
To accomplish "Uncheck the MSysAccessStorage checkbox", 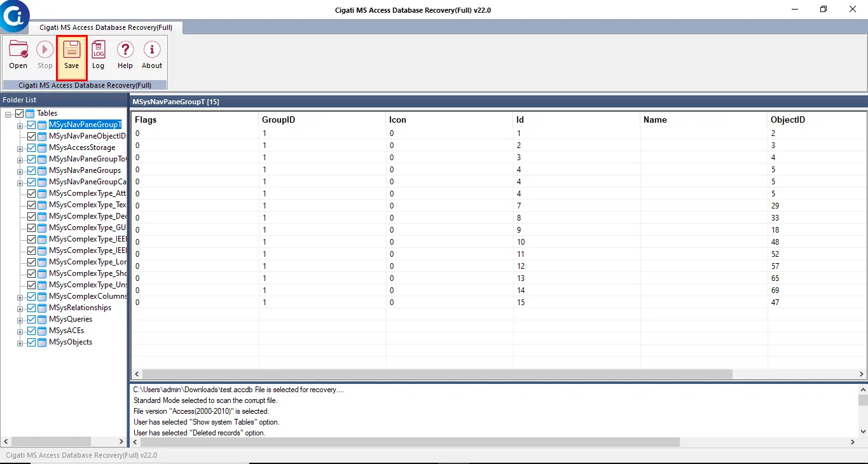I will tap(31, 147).
